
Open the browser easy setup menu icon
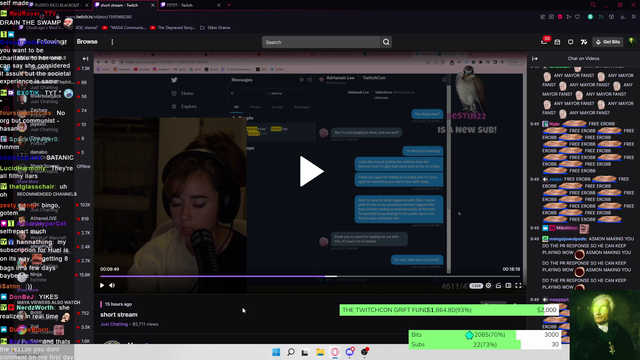tap(633, 17)
